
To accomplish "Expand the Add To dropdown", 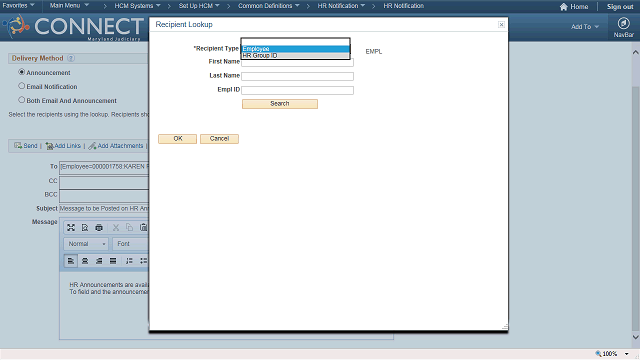I will tap(585, 27).
